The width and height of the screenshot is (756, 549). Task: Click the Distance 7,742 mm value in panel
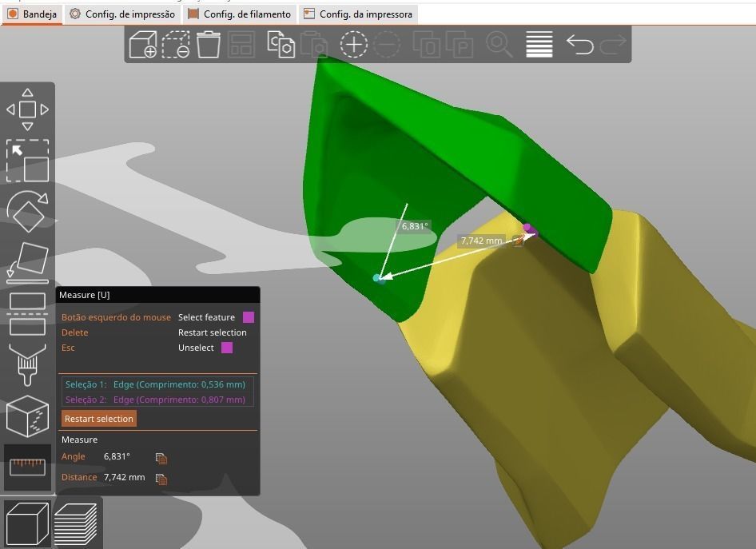[x=125, y=477]
